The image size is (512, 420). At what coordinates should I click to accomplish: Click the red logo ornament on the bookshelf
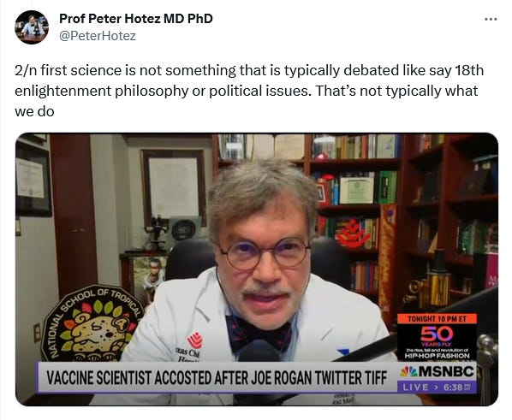tap(352, 234)
